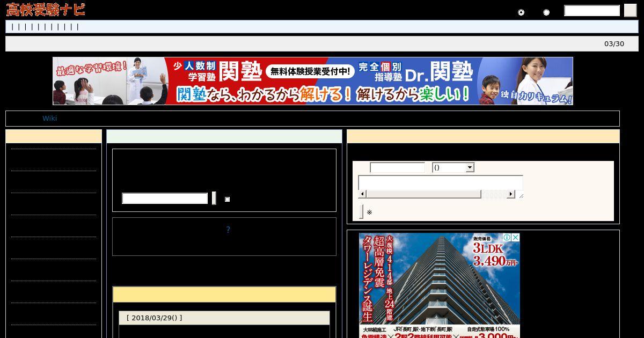The width and height of the screenshot is (644, 338).
Task: Open the () dropdown in the comment form
Action: [453, 167]
